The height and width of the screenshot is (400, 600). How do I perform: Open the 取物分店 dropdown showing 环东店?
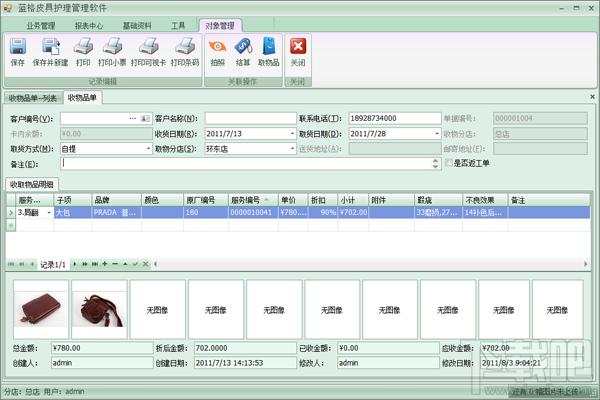(x=292, y=149)
